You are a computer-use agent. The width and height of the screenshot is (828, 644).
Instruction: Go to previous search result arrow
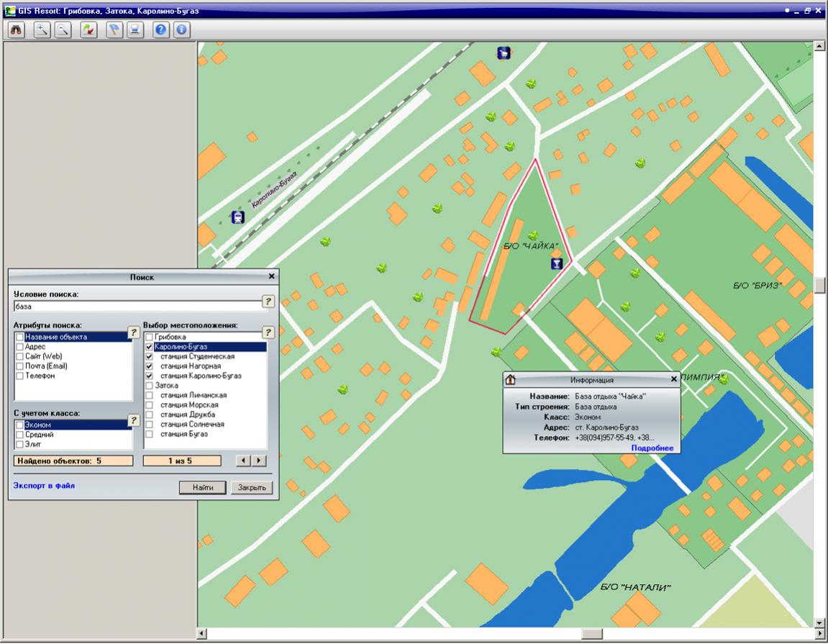(x=244, y=461)
